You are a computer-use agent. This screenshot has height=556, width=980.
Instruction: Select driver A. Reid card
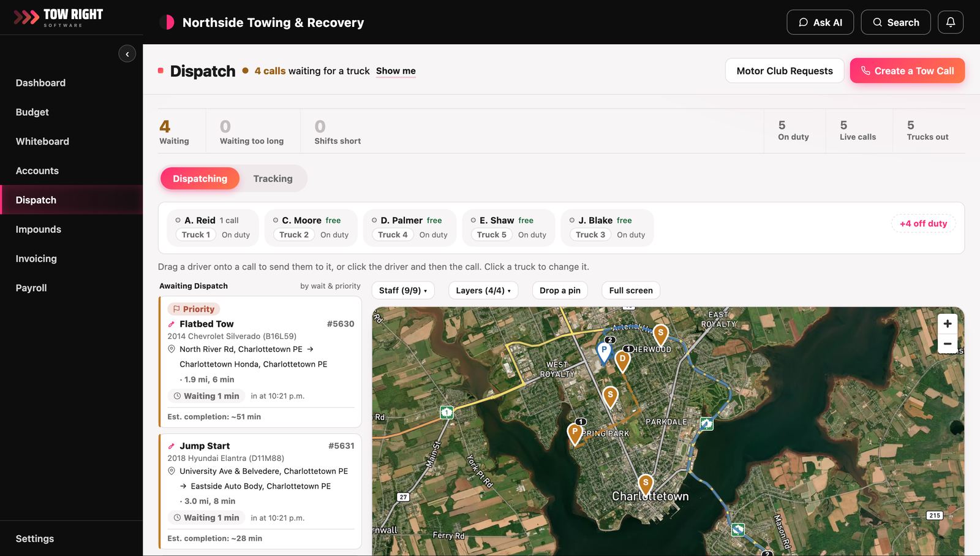(213, 227)
